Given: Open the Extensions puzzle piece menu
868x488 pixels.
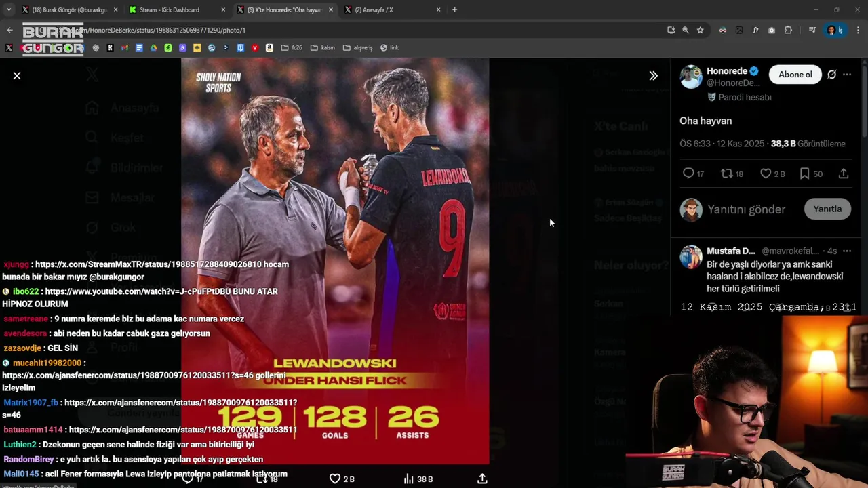Looking at the screenshot, I should coord(788,30).
